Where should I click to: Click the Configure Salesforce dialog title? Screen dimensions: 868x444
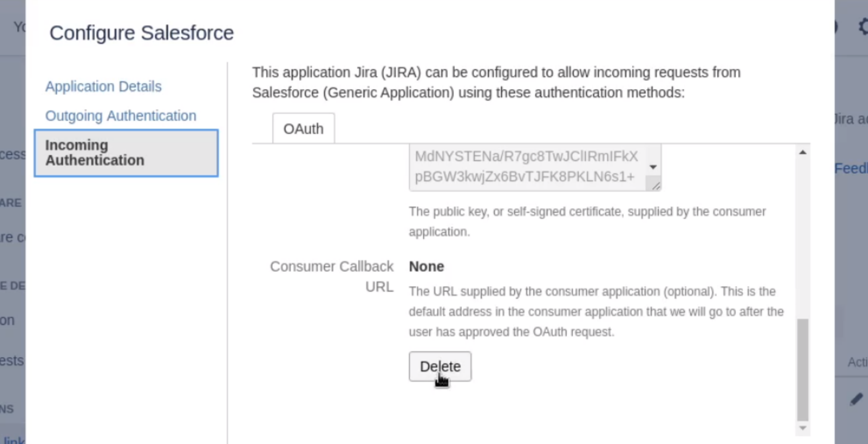pyautogui.click(x=141, y=33)
